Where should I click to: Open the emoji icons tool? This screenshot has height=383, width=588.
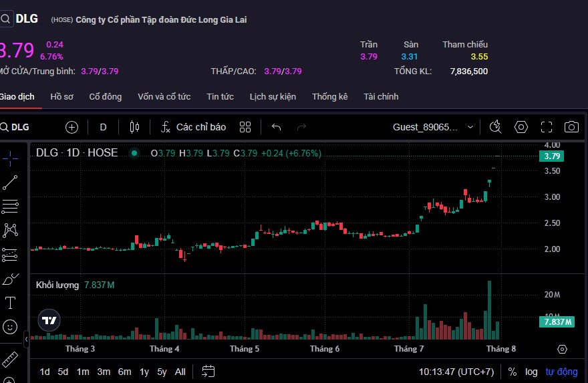pos(10,327)
